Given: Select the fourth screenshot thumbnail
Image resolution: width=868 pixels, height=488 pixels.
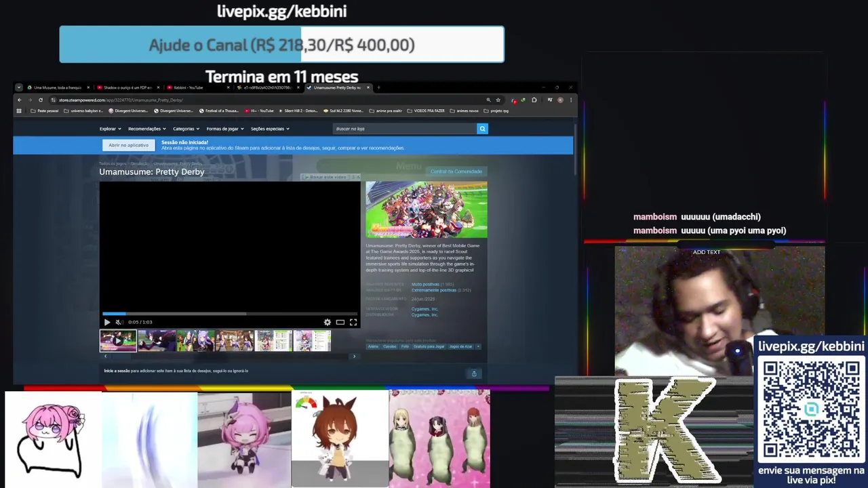Looking at the screenshot, I should point(235,340).
